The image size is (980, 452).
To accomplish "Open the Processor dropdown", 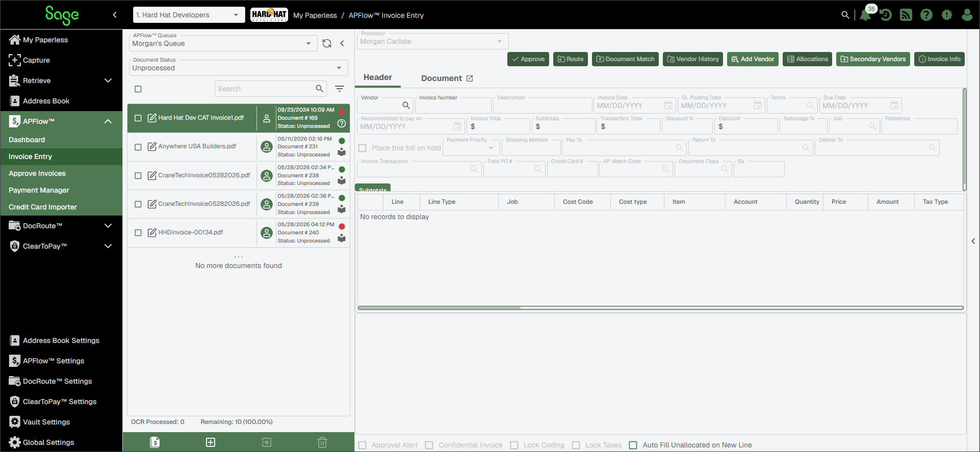I will (432, 41).
